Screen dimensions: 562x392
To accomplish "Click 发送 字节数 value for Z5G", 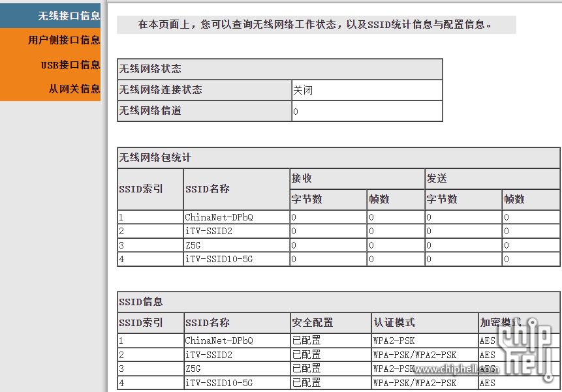I will pos(429,245).
